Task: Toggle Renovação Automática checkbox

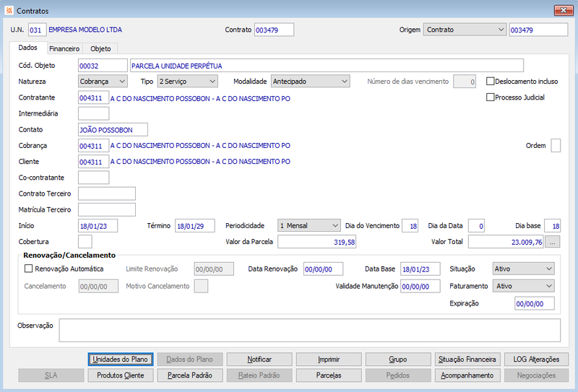Action: pos(28,269)
